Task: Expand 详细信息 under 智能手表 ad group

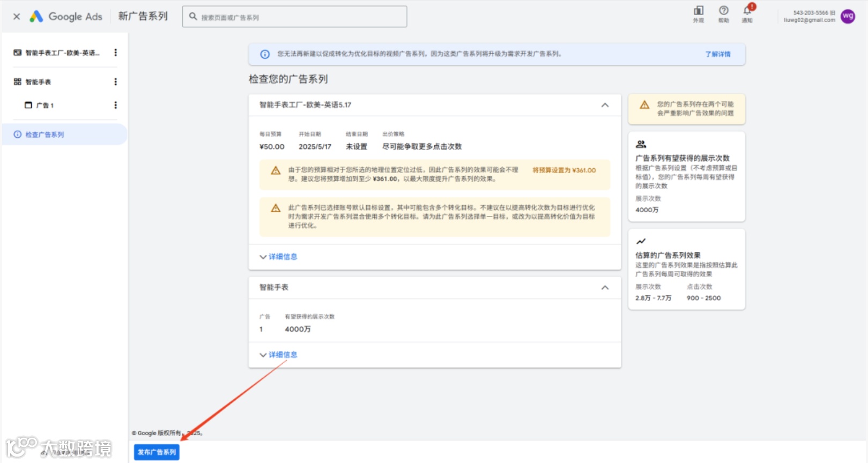Action: [278, 355]
